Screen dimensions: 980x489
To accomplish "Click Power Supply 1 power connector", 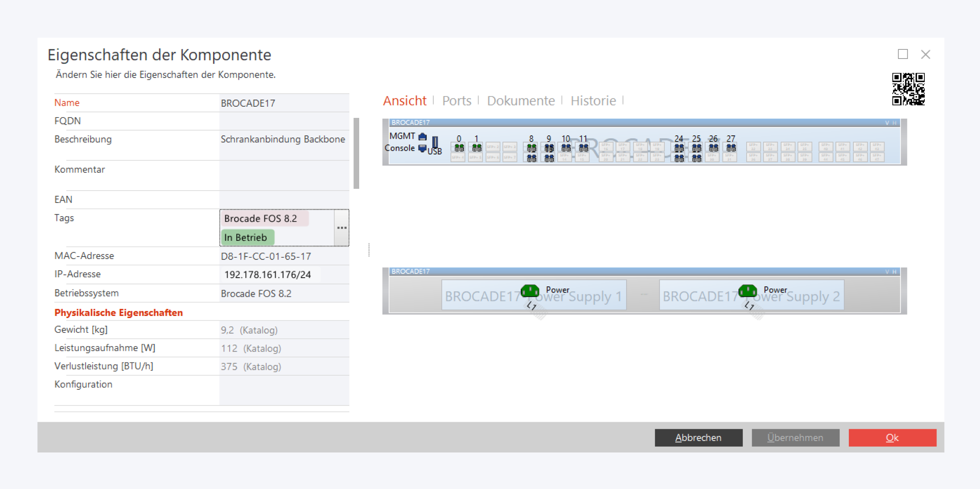I will 530,291.
